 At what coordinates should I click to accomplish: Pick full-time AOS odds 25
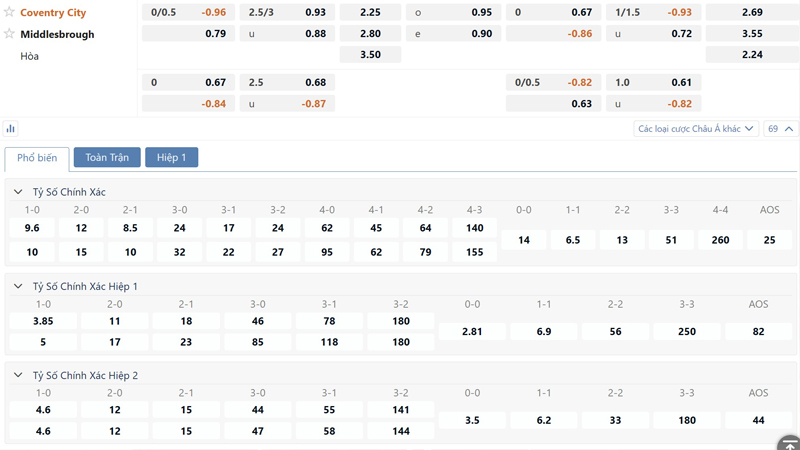[769, 240]
